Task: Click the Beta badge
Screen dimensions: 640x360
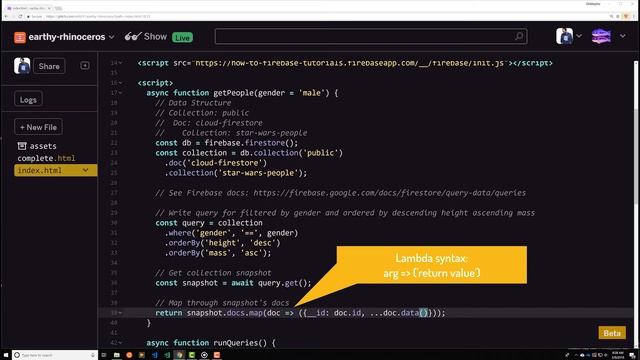Action: 612,333
